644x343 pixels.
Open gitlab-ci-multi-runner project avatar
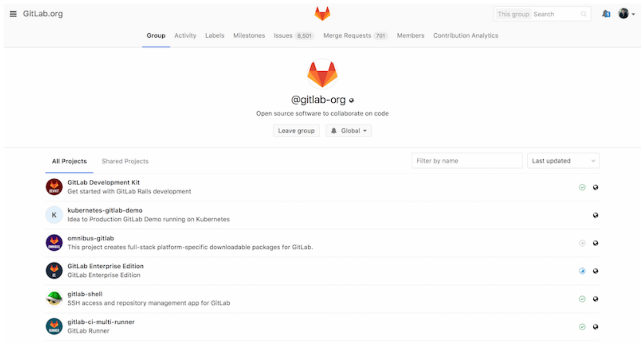click(54, 327)
